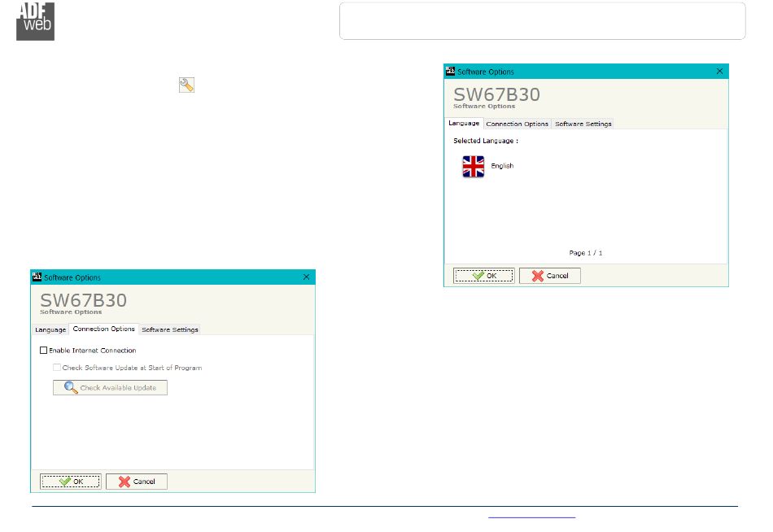Screen dimensions: 773x532
Task: Open Connection Options tab in the English language dialog
Action: coord(517,124)
